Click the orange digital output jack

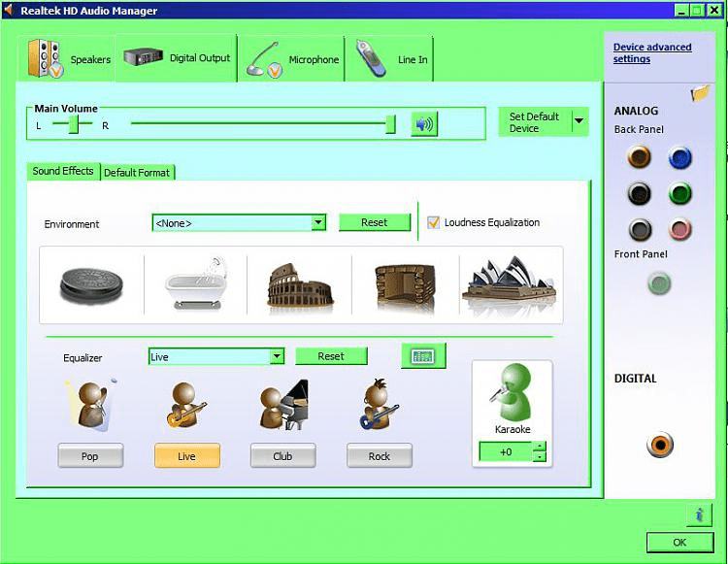tap(660, 445)
